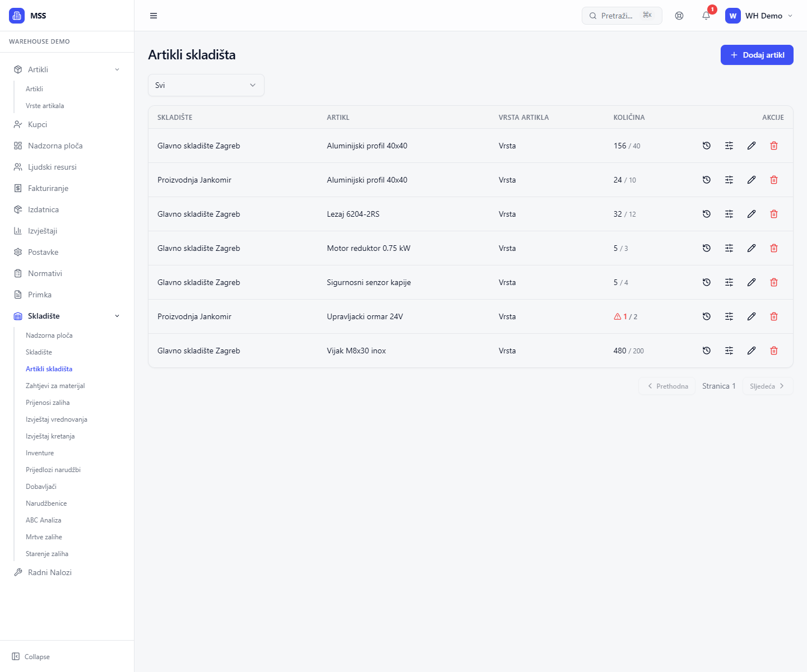Collapse the Skladište menu section
The height and width of the screenshot is (672, 807).
click(117, 316)
